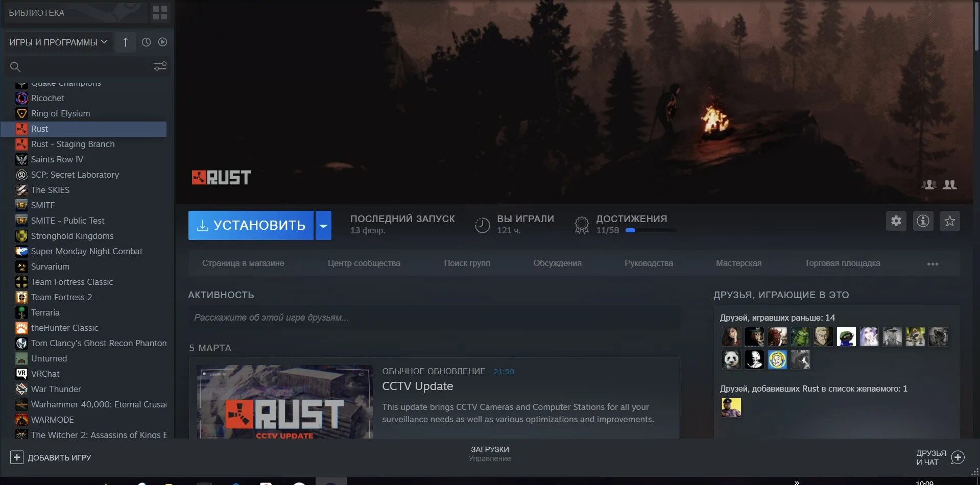The width and height of the screenshot is (980, 485).
Task: Click the Terraria game icon
Action: click(x=21, y=312)
